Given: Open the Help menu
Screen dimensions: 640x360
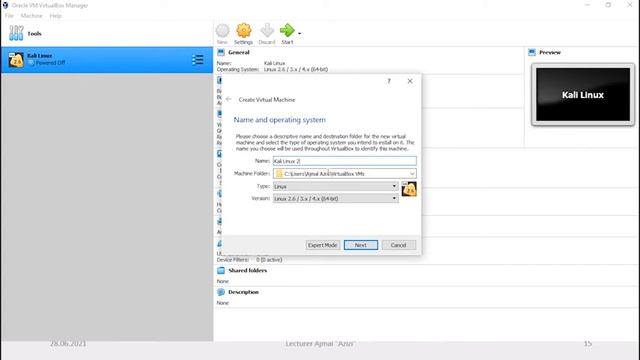Looking at the screenshot, I should (56, 16).
